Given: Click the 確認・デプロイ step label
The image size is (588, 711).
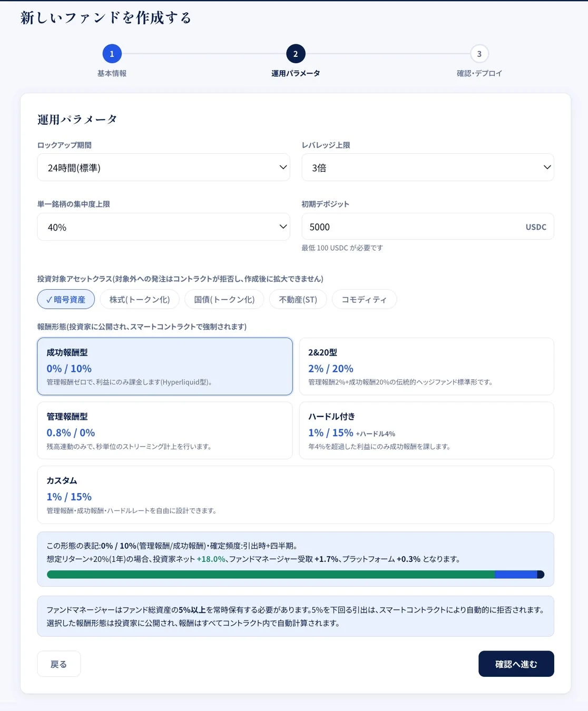Looking at the screenshot, I should coord(479,73).
